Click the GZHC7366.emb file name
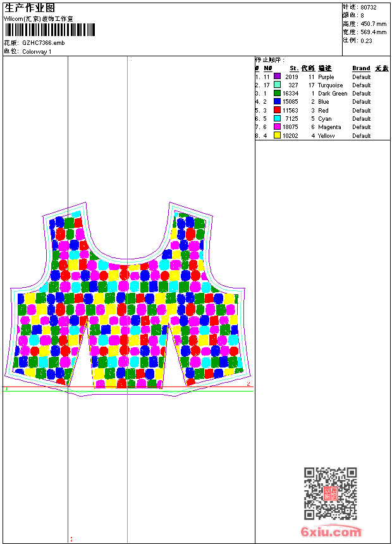This screenshot has width=392, height=544. click(44, 43)
